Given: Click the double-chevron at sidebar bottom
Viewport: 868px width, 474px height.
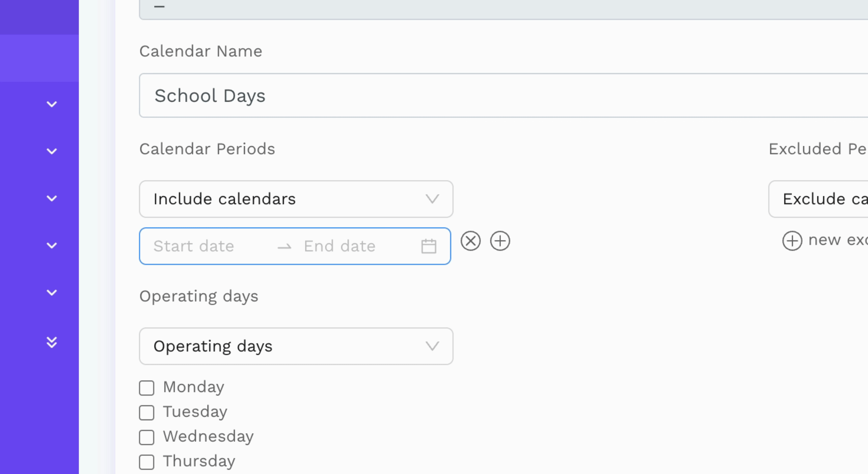Looking at the screenshot, I should pos(52,342).
